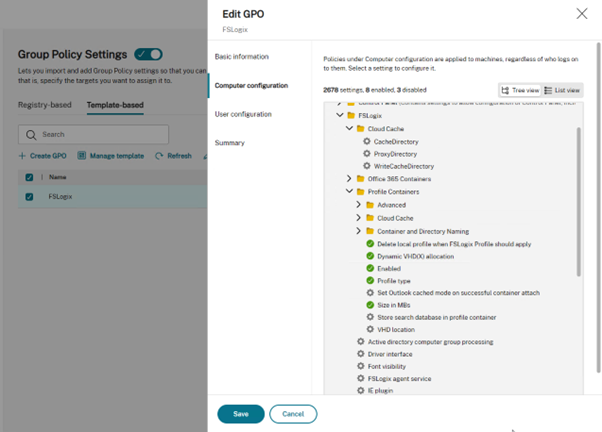
Task: Uncheck the FSLogix row checkbox
Action: [x=29, y=197]
